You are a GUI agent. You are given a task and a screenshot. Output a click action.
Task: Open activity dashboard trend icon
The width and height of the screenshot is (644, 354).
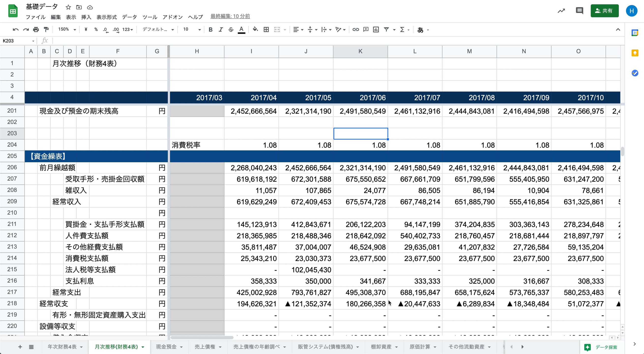tap(561, 11)
